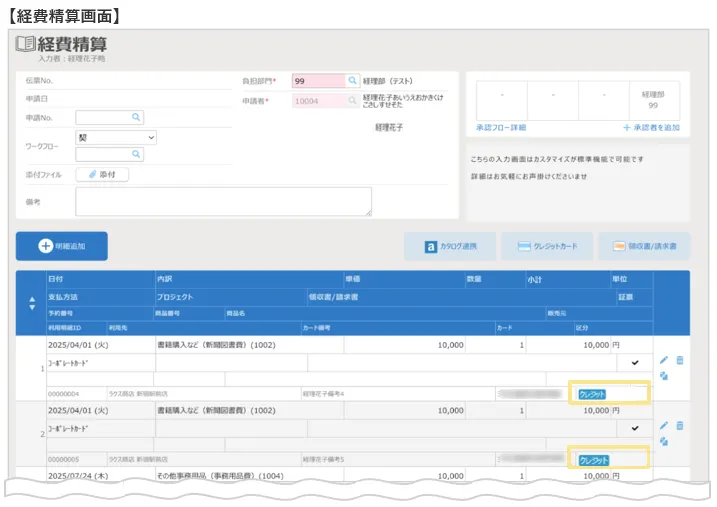
Task: Click the pencil edit icon for row 2
Action: [x=664, y=425]
